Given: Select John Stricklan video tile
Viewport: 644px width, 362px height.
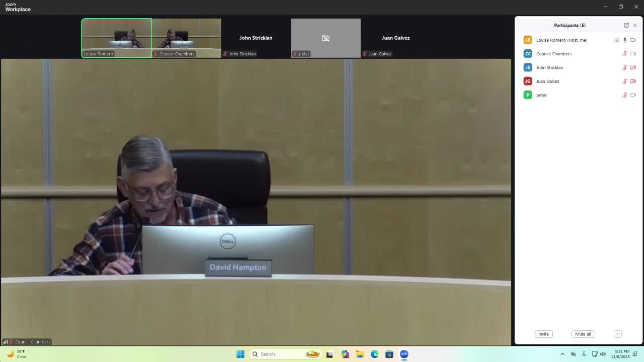Looking at the screenshot, I should pyautogui.click(x=256, y=38).
